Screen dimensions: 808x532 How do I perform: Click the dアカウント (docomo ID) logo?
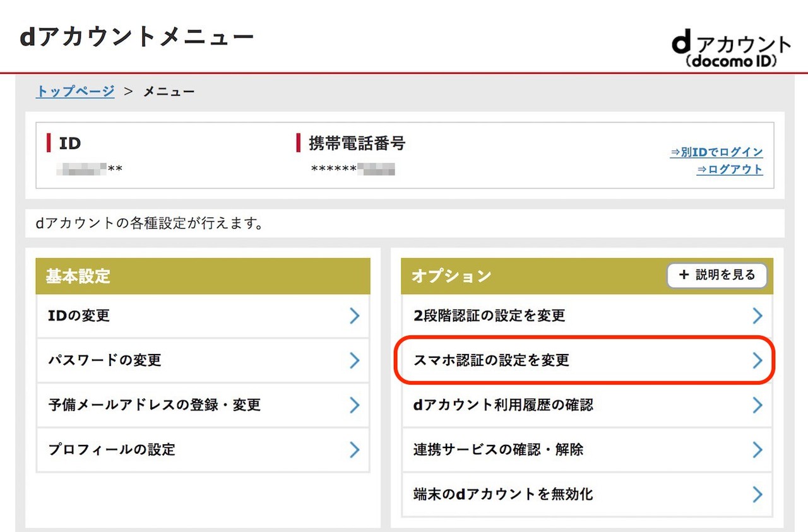pos(731,50)
